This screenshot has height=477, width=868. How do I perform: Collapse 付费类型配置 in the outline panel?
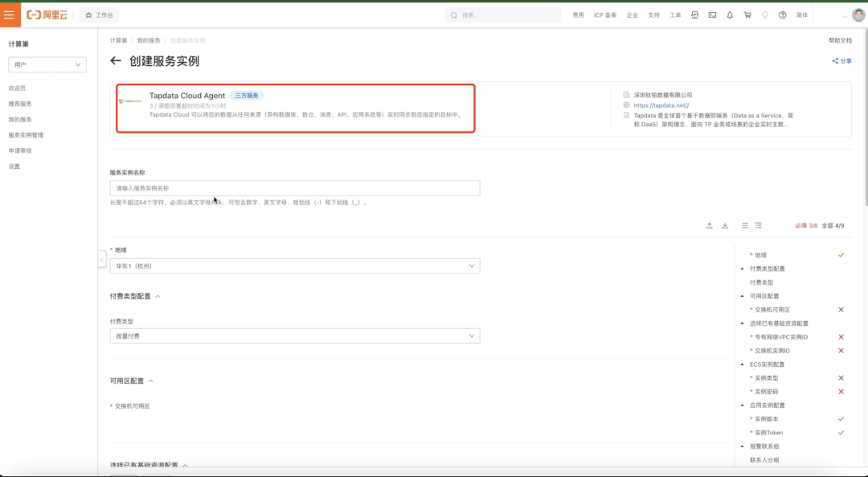point(743,269)
